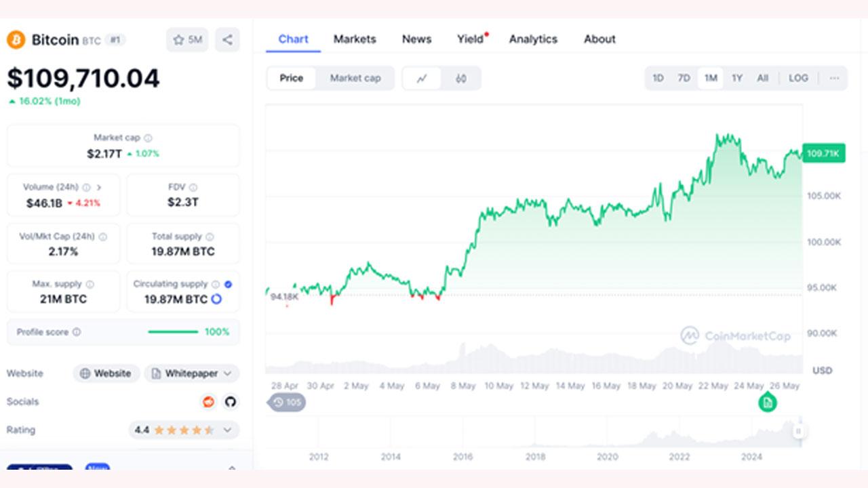
Task: Click the USD currency label
Action: [823, 371]
